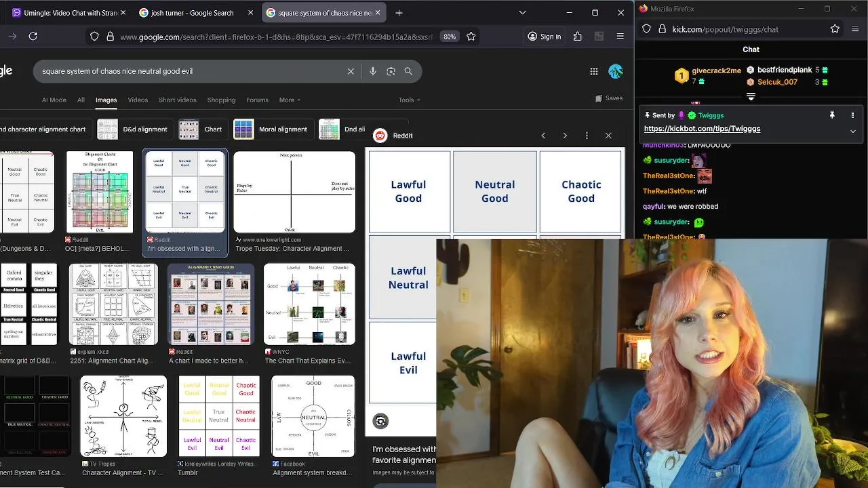Click the 80% zoom indicator
The image size is (868, 488).
(450, 37)
